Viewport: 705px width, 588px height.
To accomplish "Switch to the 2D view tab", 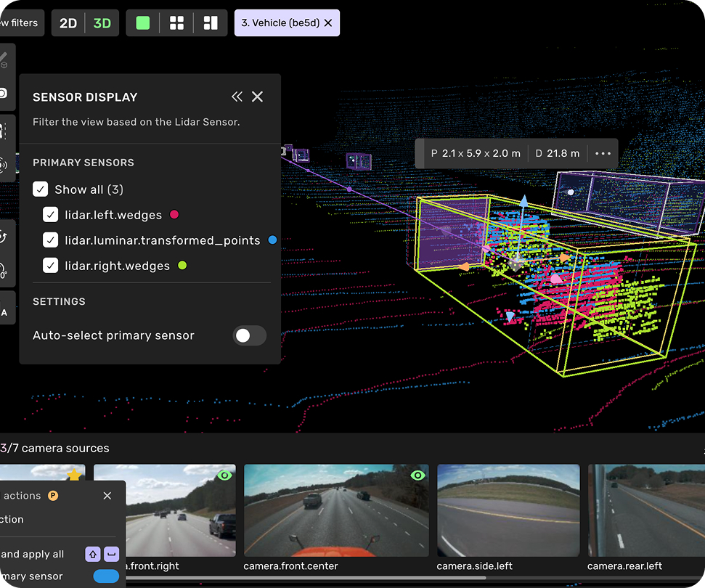I will (68, 23).
